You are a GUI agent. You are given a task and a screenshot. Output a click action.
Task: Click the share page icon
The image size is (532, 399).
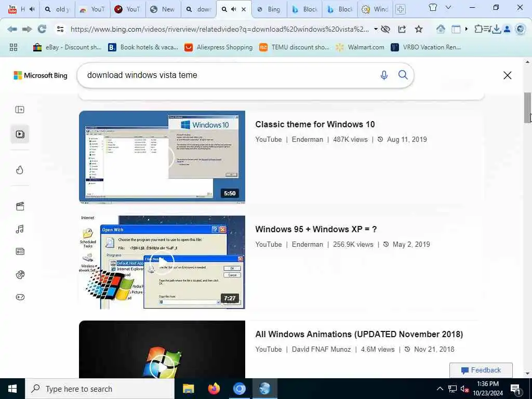point(402,29)
